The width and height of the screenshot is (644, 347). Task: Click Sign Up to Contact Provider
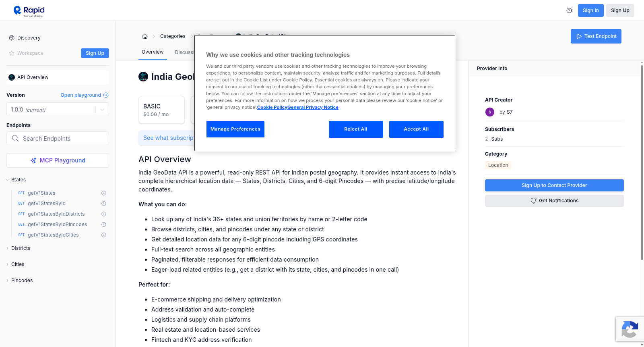pos(554,185)
